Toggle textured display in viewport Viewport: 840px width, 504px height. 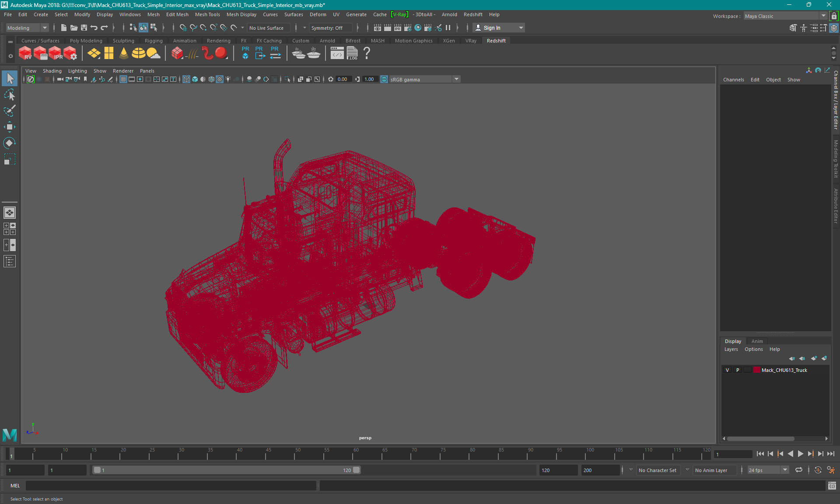220,79
